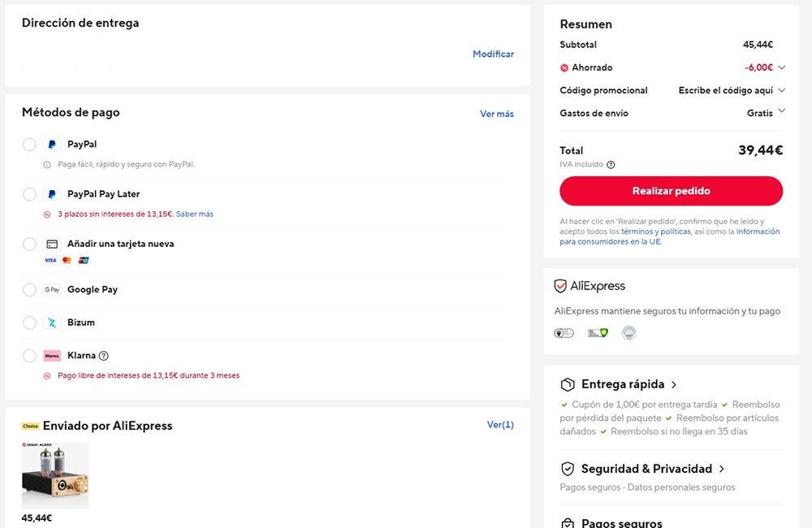Open the términos y políticas link

point(655,232)
